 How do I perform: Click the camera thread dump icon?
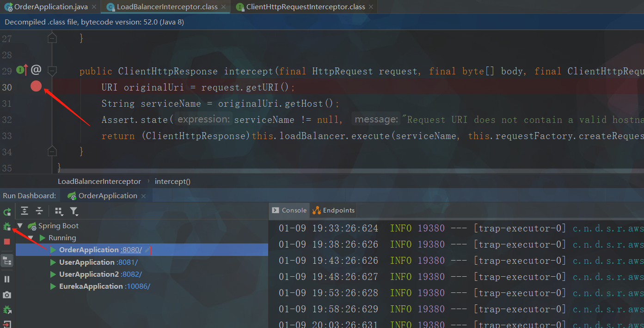coord(7,295)
